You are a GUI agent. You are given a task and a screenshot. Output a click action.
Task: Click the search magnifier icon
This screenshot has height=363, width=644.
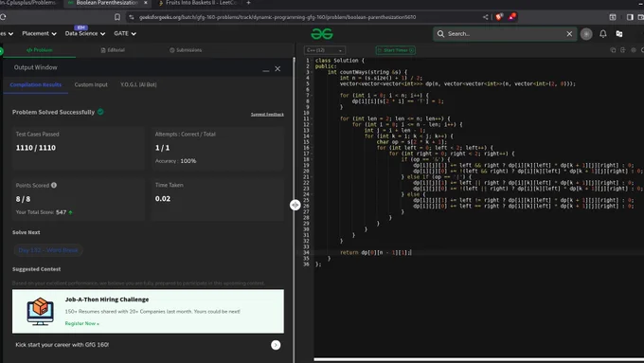[440, 34]
